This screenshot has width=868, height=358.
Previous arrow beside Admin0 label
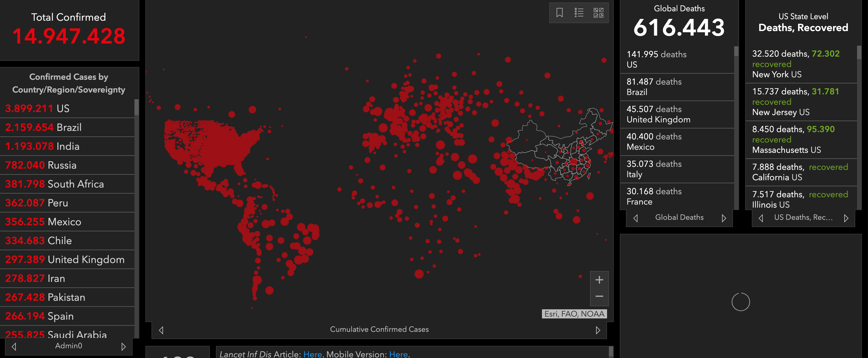click(x=14, y=346)
